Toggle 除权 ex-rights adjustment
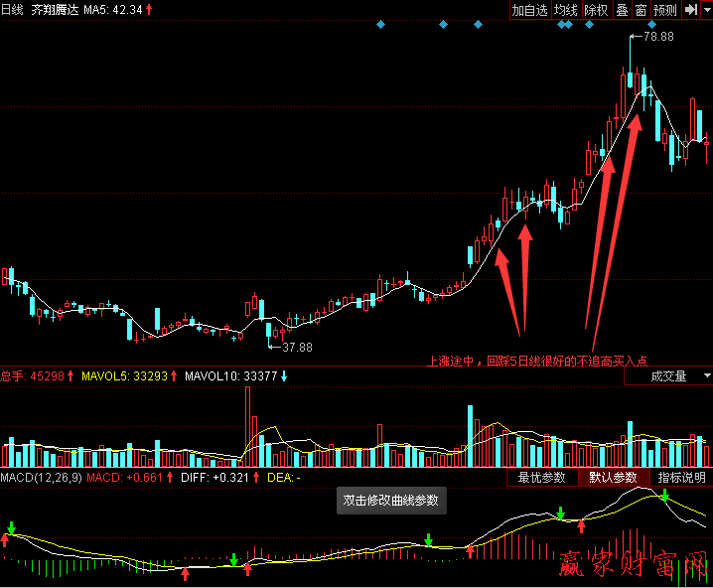This screenshot has height=588, width=713. 596,10
